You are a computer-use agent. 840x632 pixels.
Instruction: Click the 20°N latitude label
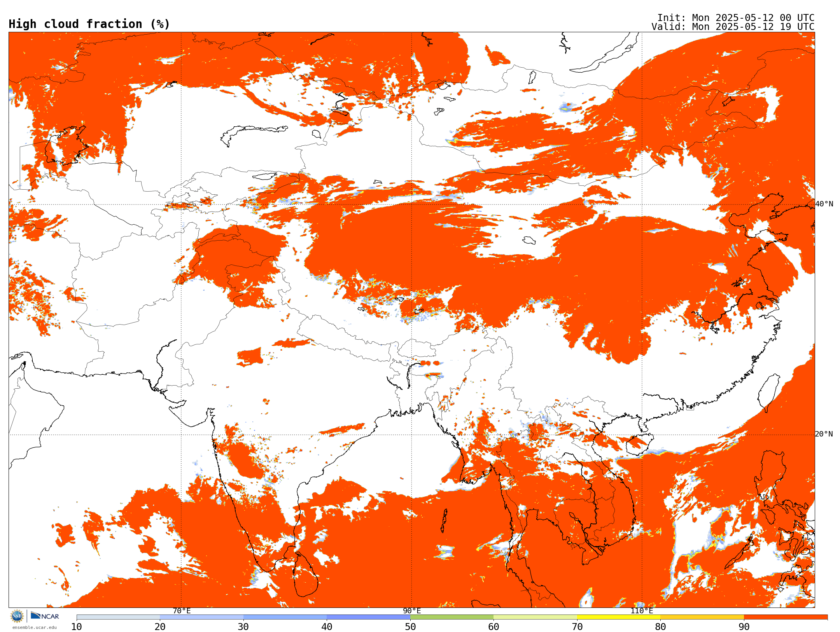[x=824, y=434]
